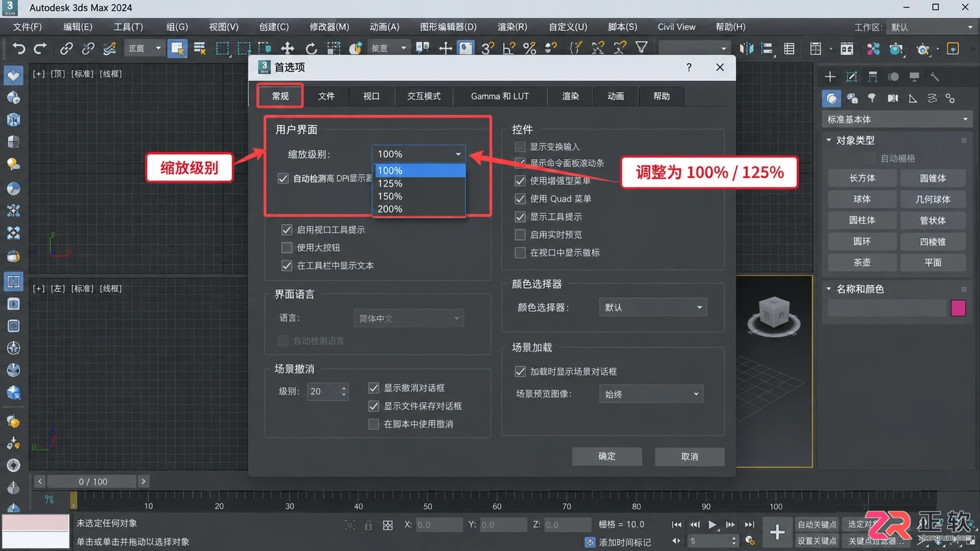Viewport: 980px width, 551px height.
Task: Choose 200% in the scale dropdown list
Action: click(419, 210)
